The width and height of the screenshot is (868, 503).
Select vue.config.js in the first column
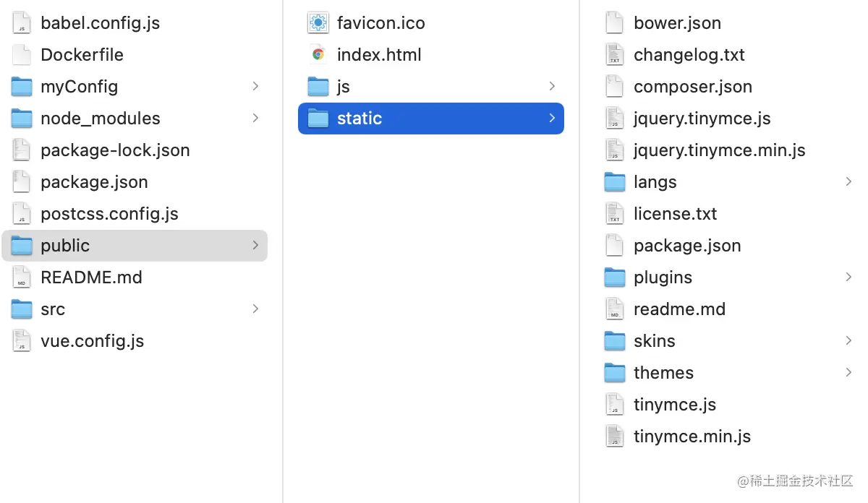92,341
